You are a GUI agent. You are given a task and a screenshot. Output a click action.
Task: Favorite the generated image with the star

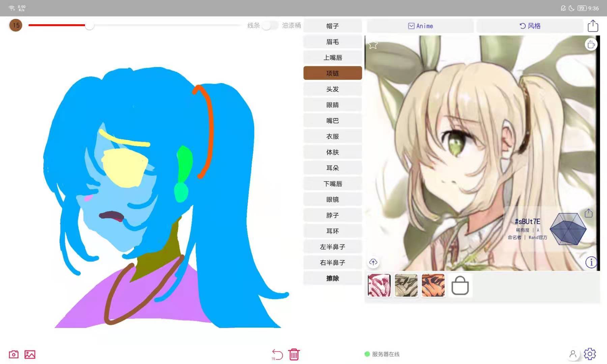[x=373, y=44]
